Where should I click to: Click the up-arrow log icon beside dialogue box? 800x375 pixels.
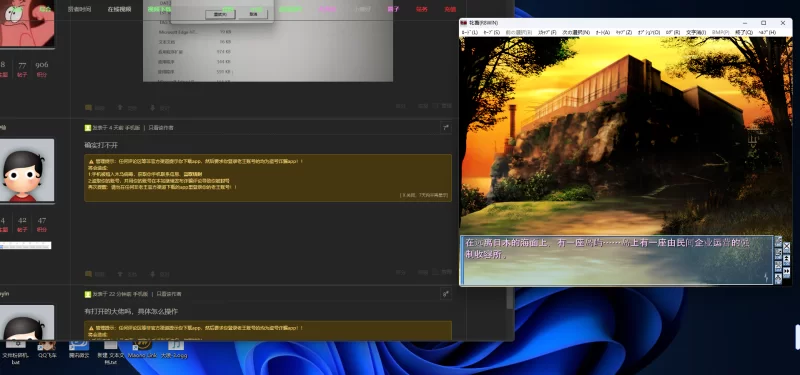[x=786, y=260]
